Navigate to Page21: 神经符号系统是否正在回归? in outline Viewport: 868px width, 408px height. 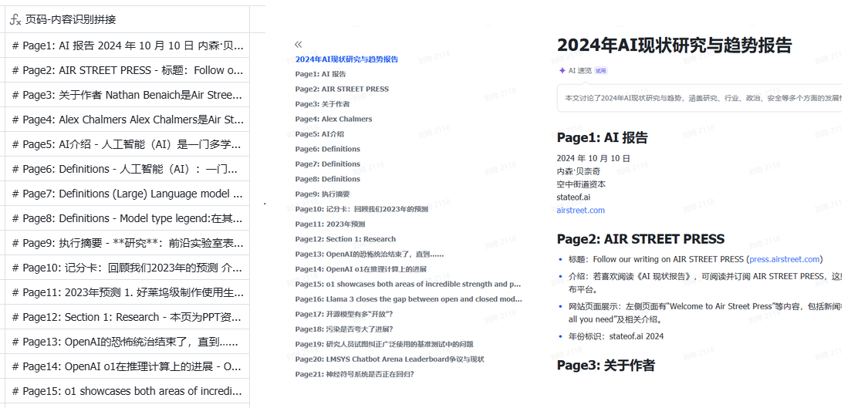point(354,374)
